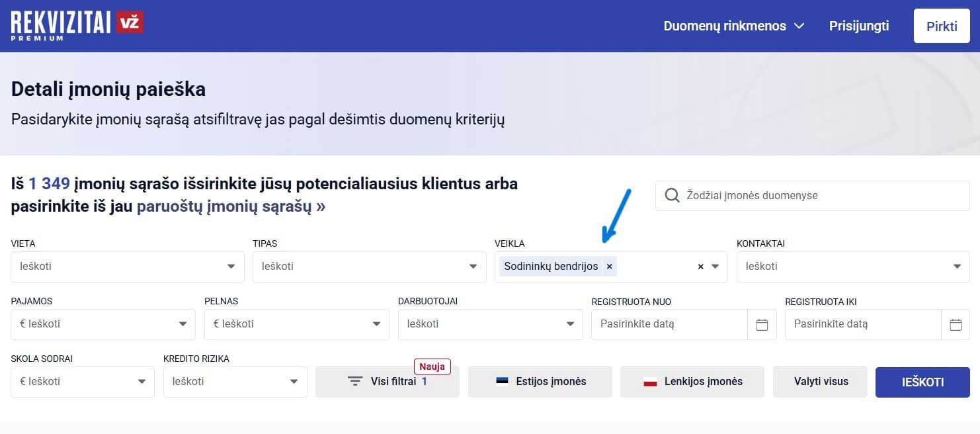Open calendar for Registruota nuo date

[x=762, y=324]
